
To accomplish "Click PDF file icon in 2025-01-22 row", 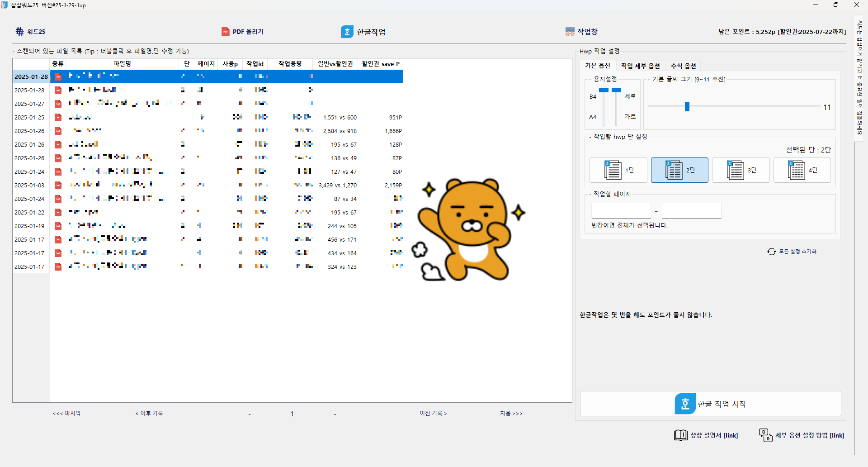I will (58, 212).
